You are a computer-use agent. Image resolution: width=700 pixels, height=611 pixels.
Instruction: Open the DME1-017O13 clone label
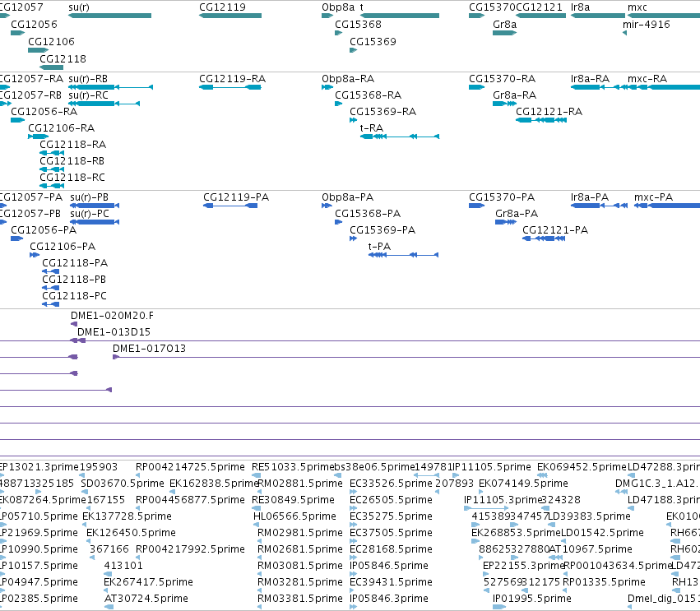coord(149,349)
